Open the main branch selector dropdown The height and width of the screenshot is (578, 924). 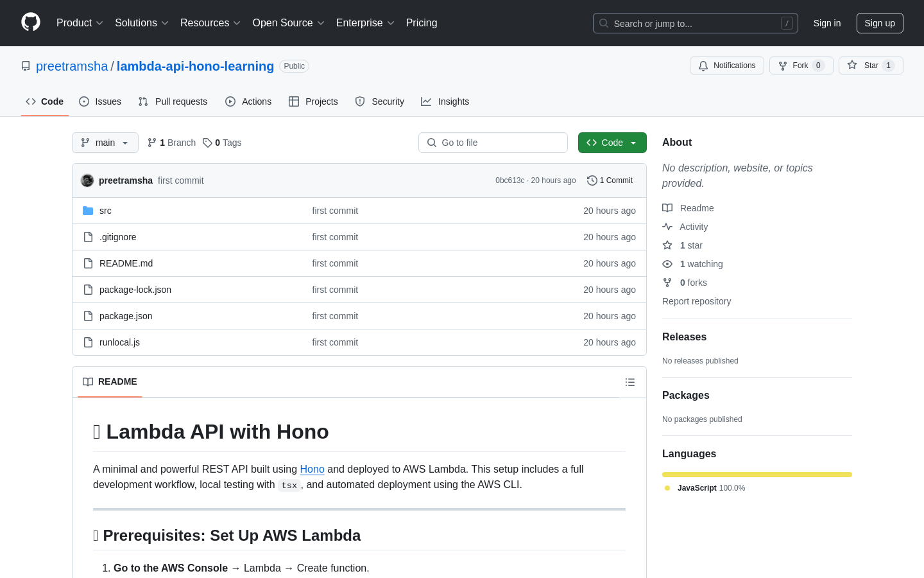click(x=105, y=143)
